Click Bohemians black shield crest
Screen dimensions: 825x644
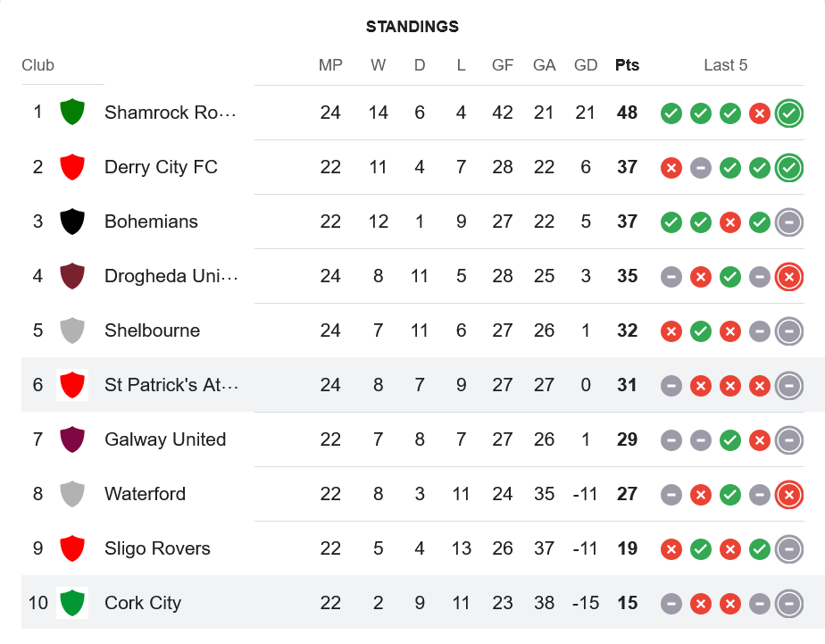[x=71, y=222]
